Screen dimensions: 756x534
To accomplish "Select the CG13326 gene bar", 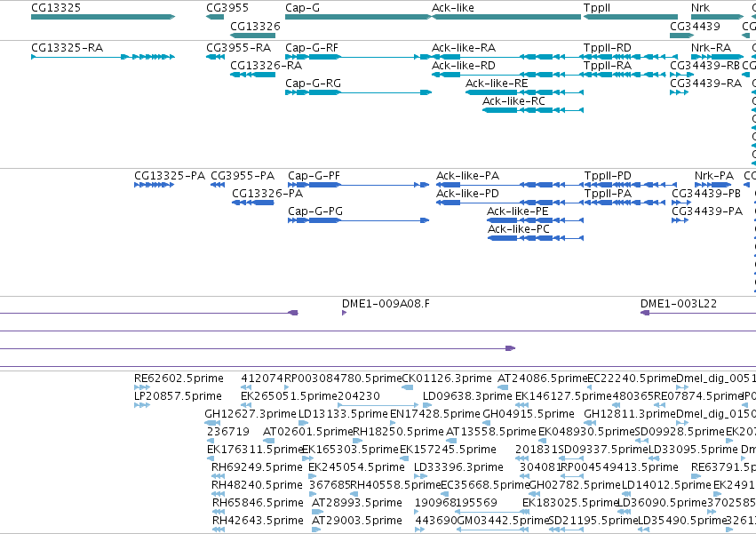I will 252,36.
